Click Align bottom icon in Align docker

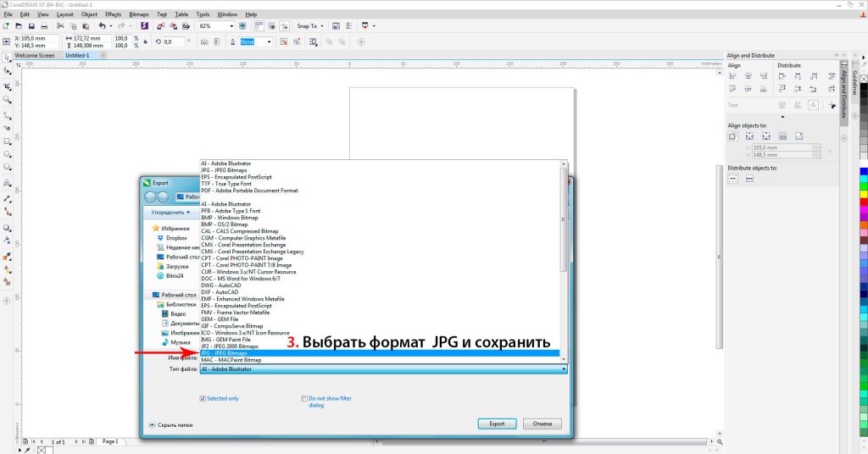point(764,89)
